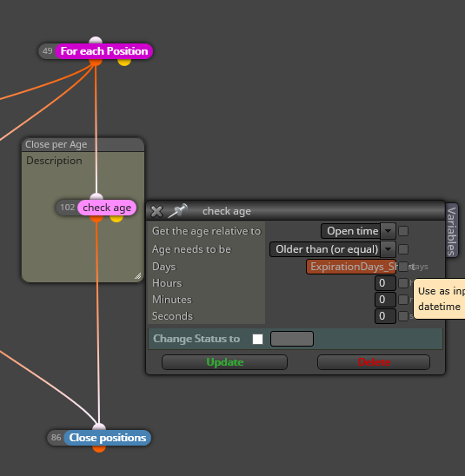This screenshot has width=465, height=476.
Task: Click the 'Change Status to' label
Action: pos(196,339)
